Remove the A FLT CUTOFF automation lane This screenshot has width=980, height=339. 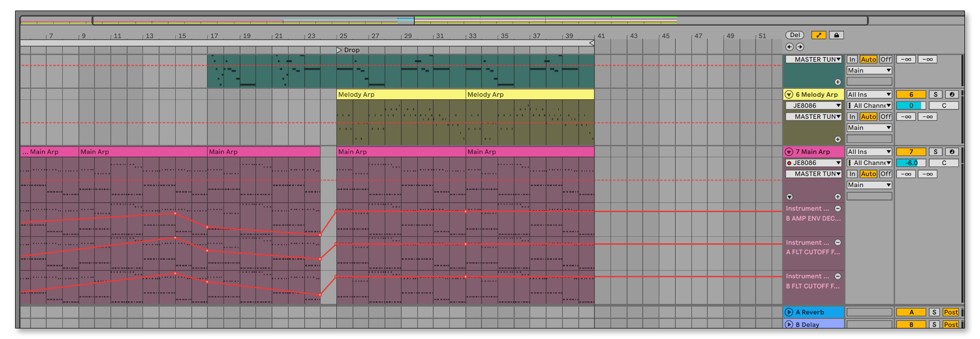click(x=837, y=243)
